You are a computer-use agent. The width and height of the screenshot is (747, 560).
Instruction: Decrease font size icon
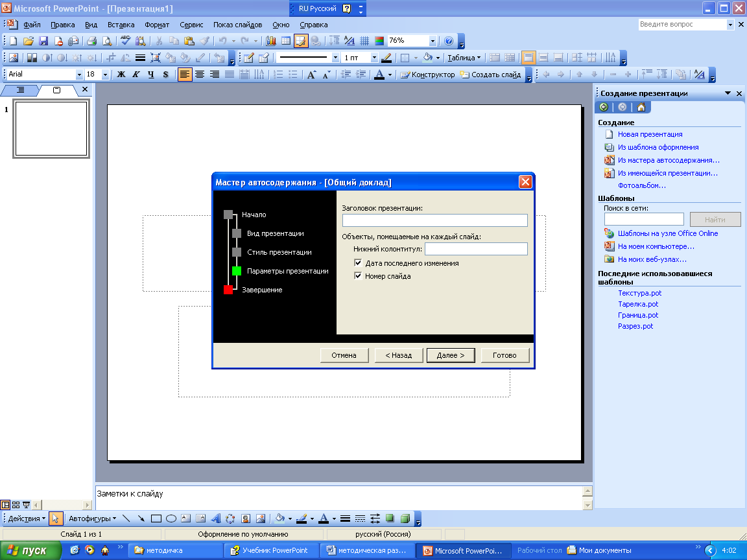(326, 75)
